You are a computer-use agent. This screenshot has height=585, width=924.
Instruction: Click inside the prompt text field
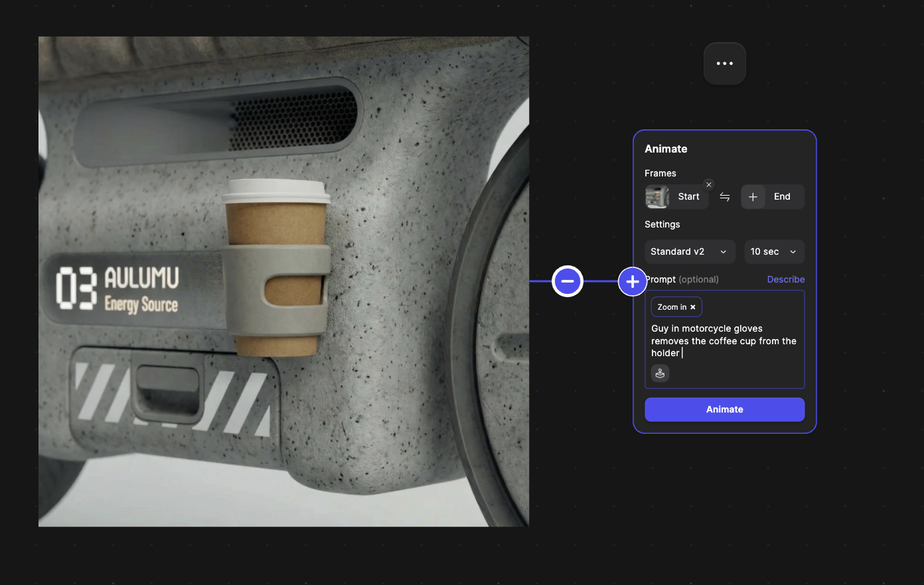tap(725, 340)
